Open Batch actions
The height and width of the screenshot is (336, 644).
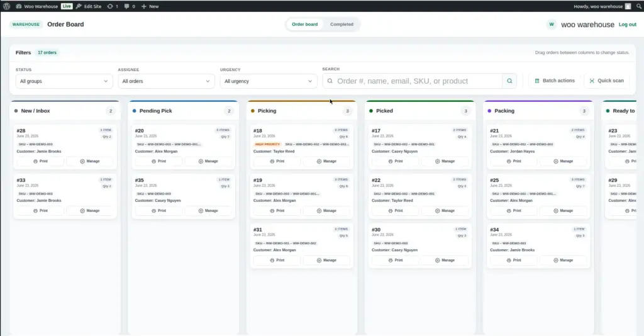pyautogui.click(x=555, y=81)
